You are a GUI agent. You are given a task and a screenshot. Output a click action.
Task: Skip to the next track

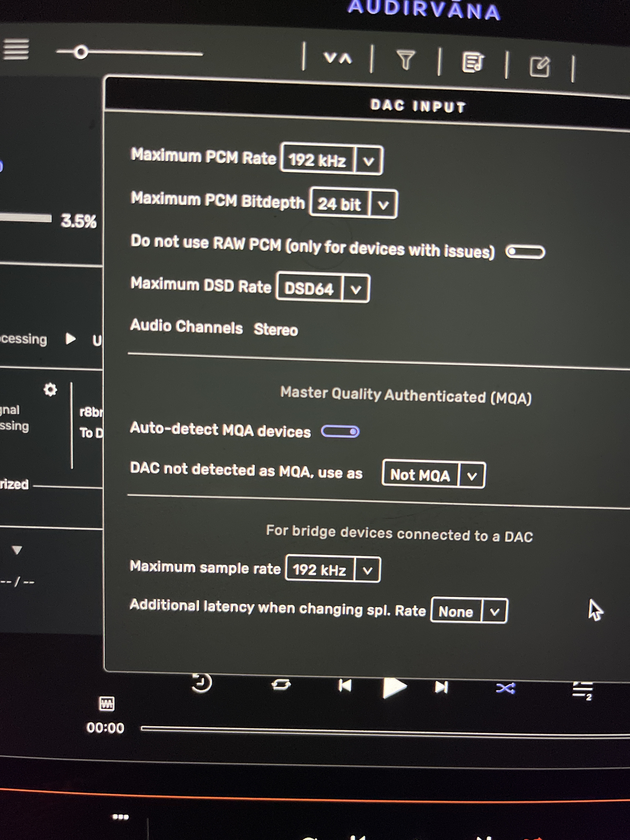click(441, 687)
